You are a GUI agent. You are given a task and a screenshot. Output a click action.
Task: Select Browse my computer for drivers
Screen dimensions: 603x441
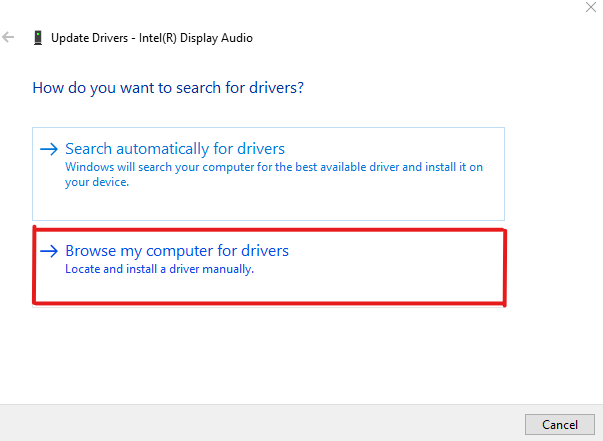pos(176,251)
